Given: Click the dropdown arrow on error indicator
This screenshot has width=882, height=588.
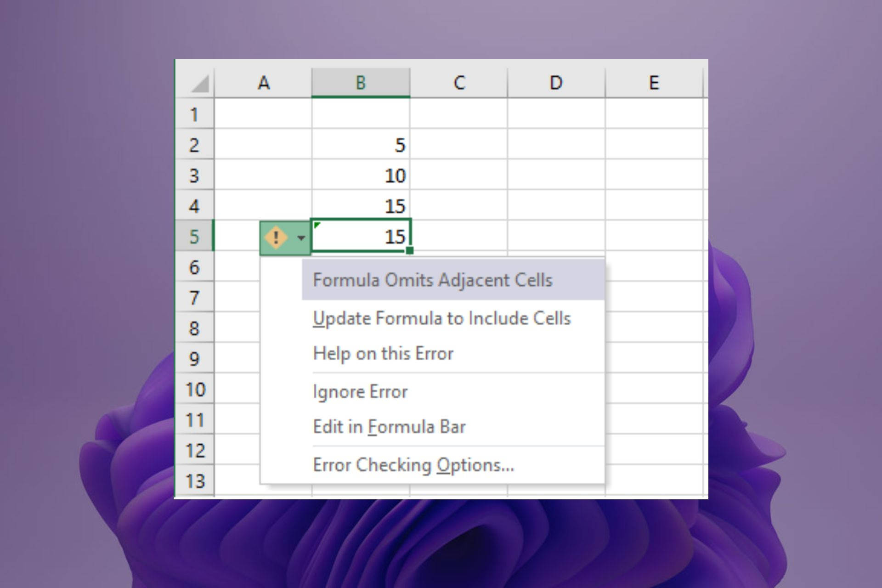Looking at the screenshot, I should [x=301, y=237].
